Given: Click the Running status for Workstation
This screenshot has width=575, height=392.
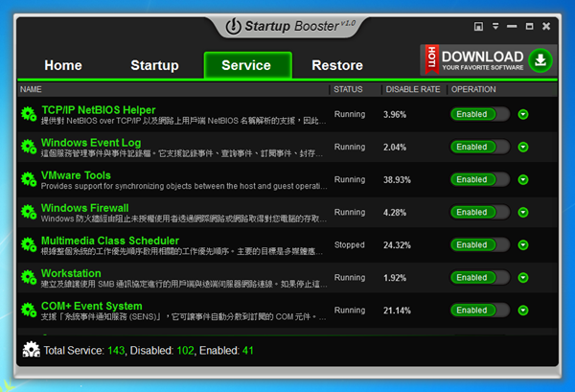Looking at the screenshot, I should [350, 277].
